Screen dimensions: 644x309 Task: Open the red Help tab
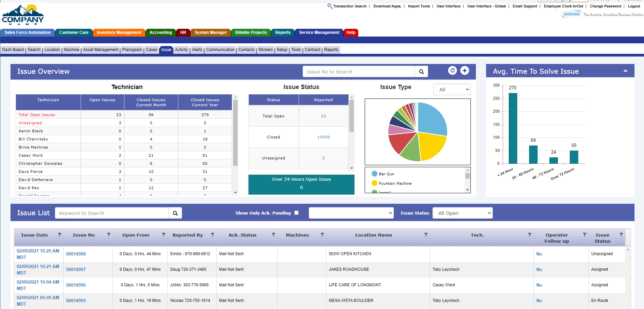[x=351, y=32]
